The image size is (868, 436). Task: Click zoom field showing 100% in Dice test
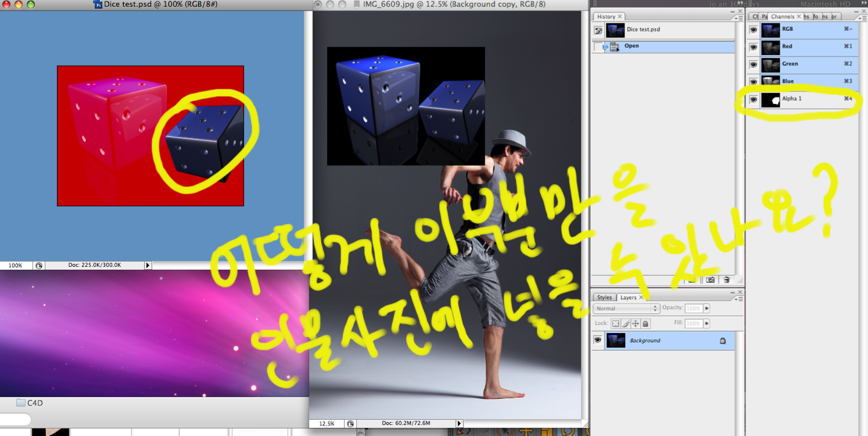coord(15,265)
